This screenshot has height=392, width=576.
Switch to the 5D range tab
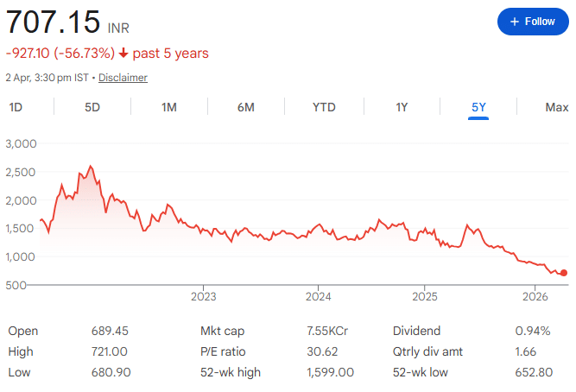[92, 107]
